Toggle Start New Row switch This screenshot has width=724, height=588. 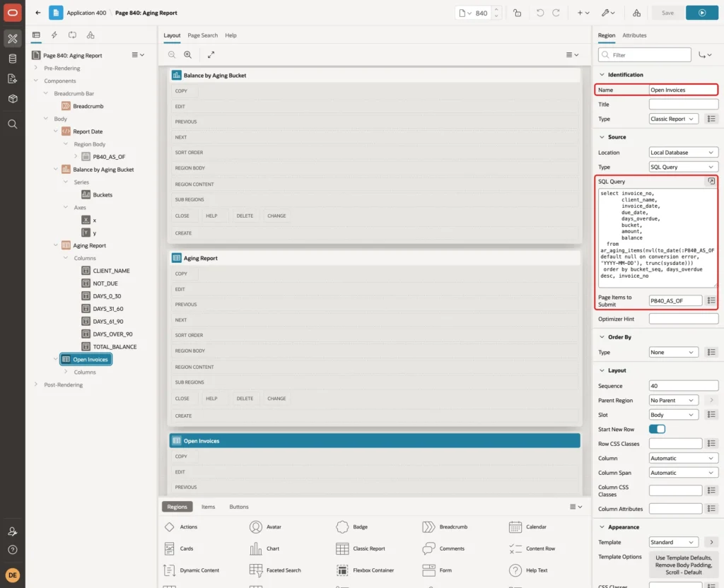click(x=657, y=429)
